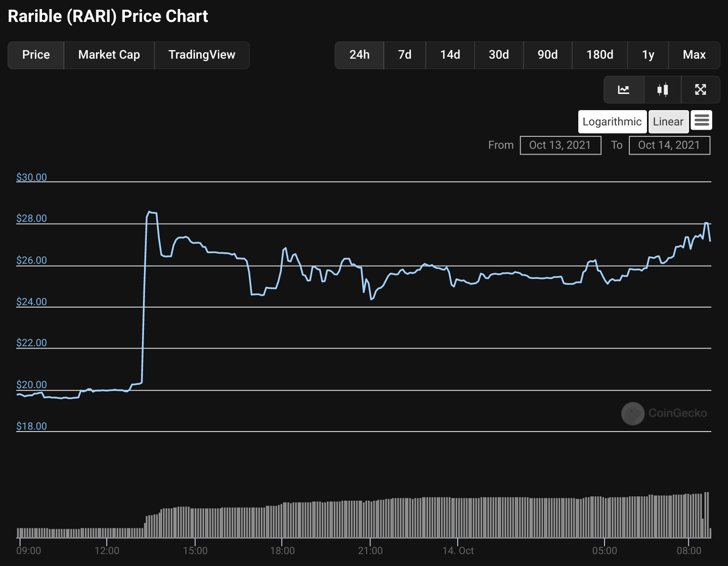Choose the 14d time range
Screen dimensions: 728x566
(450, 55)
